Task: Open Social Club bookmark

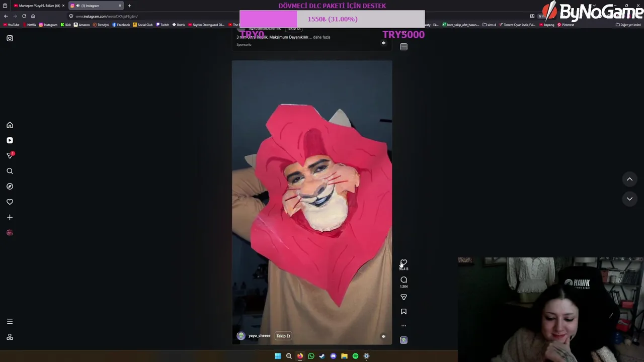Action: (143, 25)
